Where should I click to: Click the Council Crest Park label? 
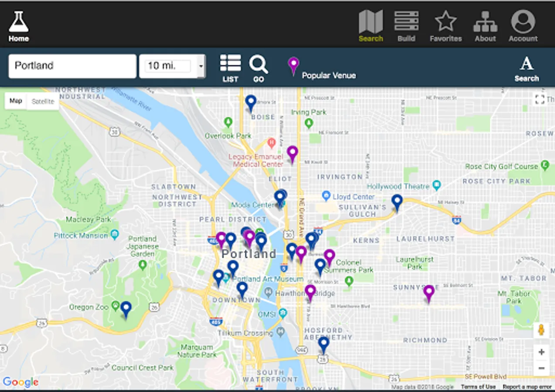pos(142,368)
